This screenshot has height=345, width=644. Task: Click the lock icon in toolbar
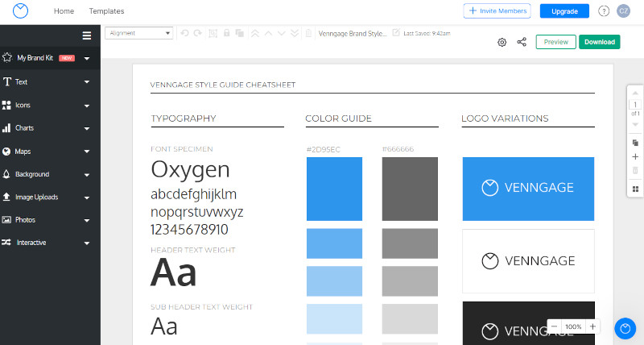tap(226, 33)
